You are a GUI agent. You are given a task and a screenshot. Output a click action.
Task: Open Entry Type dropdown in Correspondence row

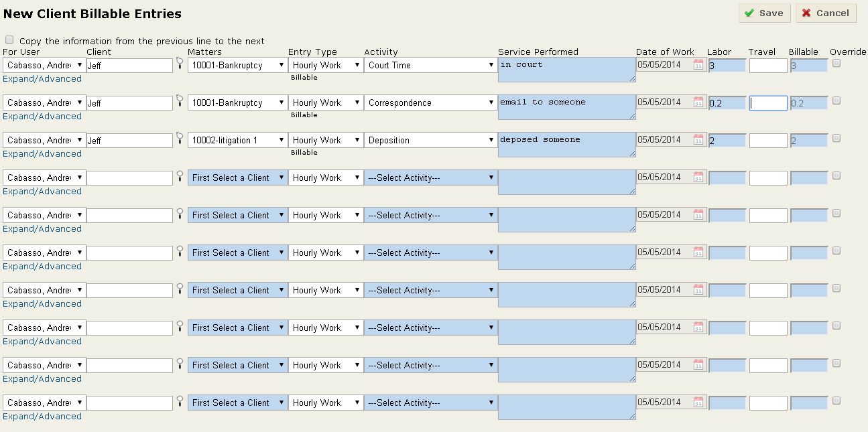pyautogui.click(x=326, y=102)
